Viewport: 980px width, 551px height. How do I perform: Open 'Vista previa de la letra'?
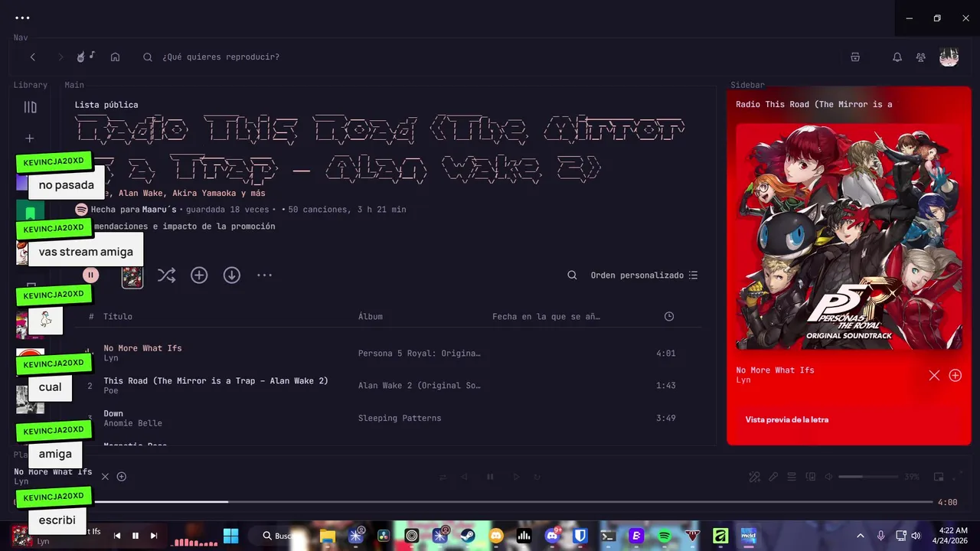click(787, 419)
